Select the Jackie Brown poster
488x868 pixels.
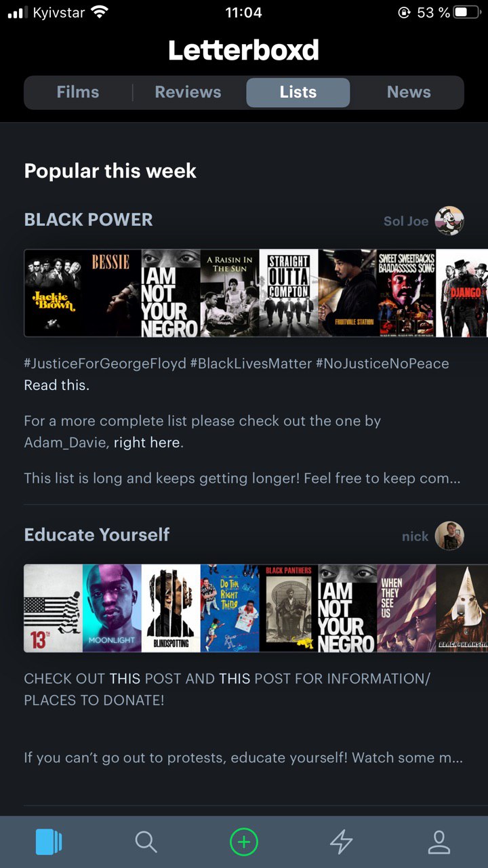(x=54, y=293)
